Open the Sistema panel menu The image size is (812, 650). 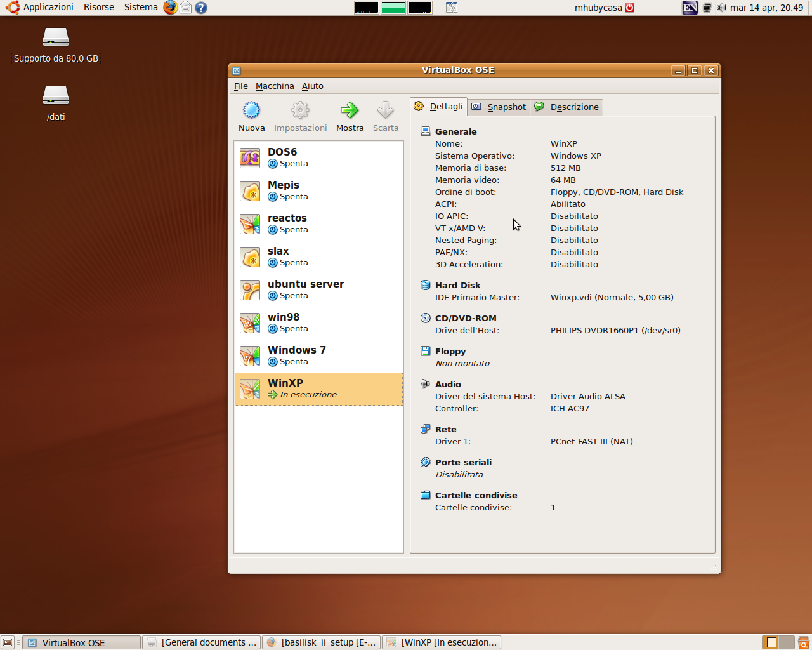[141, 8]
